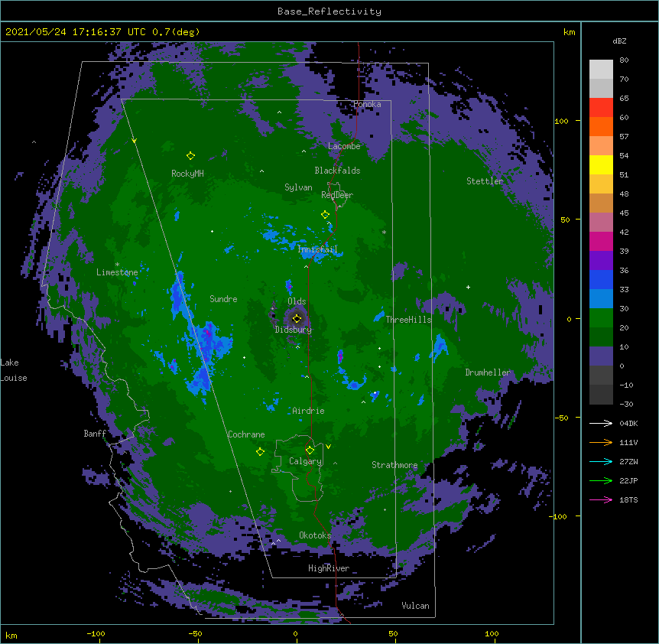Image resolution: width=659 pixels, height=644 pixels.
Task: Click the orange 111V arrow in legend
Action: coord(601,442)
